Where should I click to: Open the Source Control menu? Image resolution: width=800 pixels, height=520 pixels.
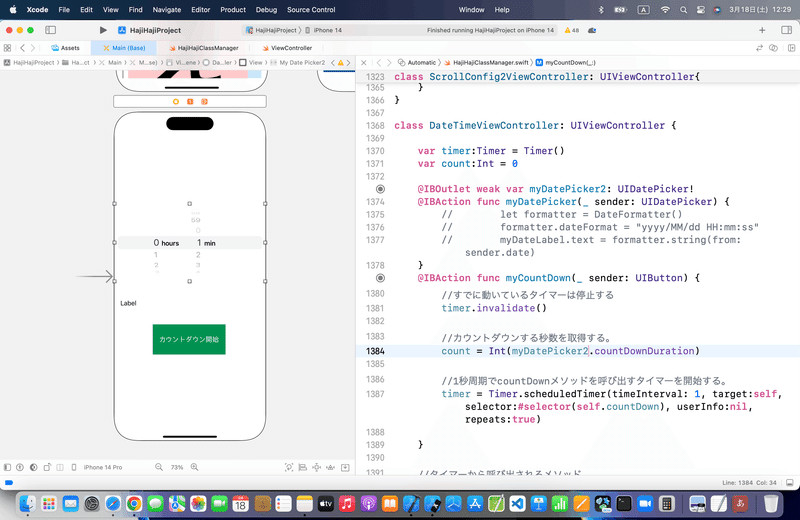click(311, 10)
